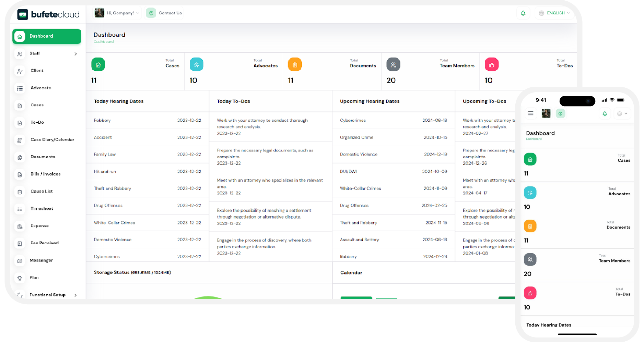
Task: Open the ENGLISH language dropdown
Action: coord(554,13)
